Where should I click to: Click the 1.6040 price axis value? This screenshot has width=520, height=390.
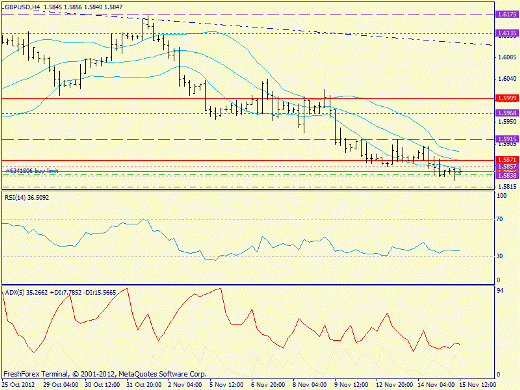[x=507, y=79]
